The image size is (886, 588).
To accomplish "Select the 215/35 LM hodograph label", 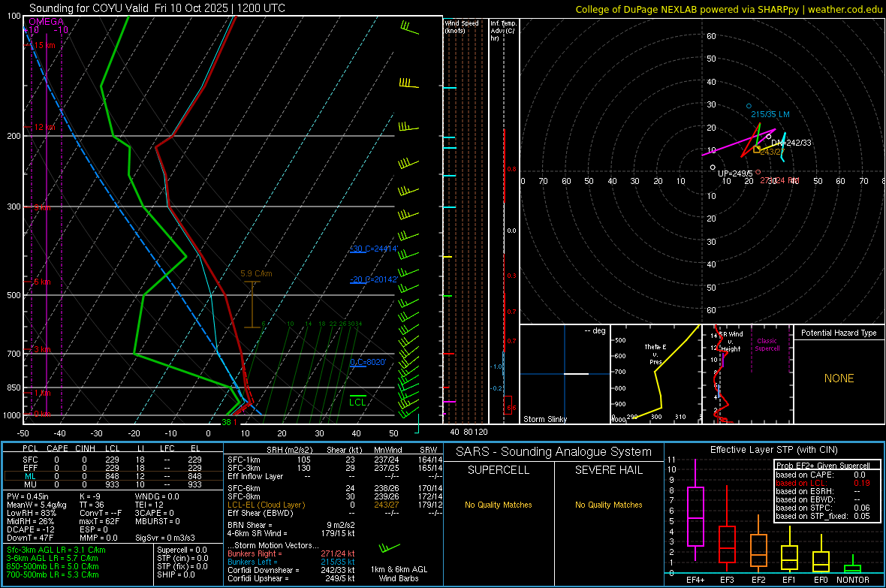I will tap(770, 114).
